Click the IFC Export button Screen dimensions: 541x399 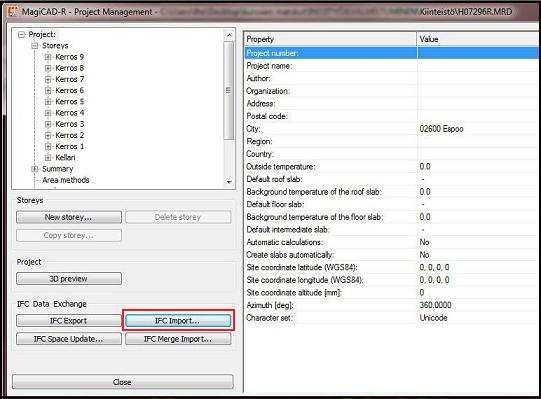[x=69, y=321]
